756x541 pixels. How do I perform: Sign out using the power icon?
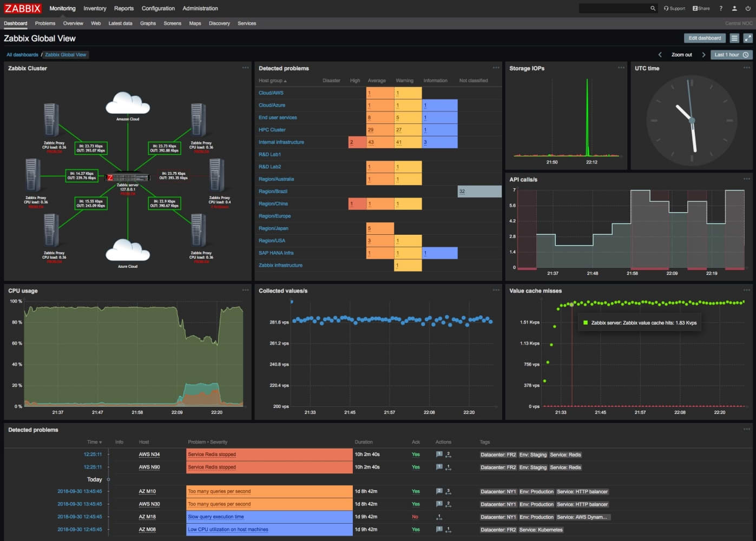tap(748, 8)
